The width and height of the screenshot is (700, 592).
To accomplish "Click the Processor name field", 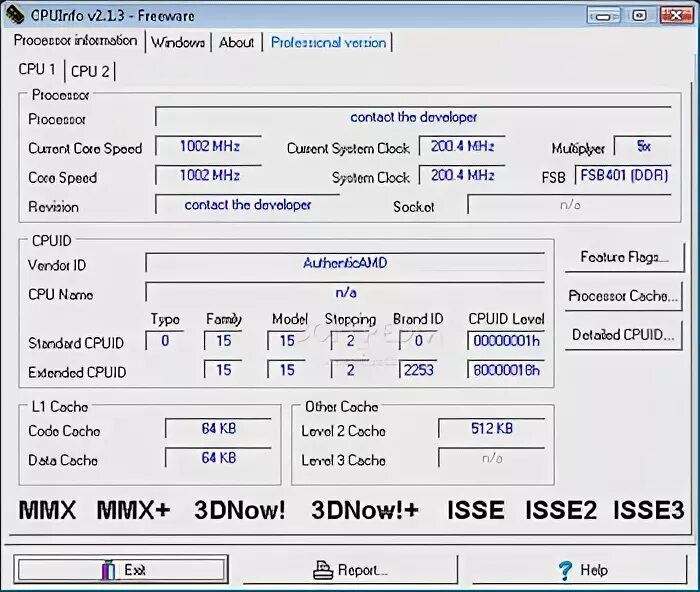I will pyautogui.click(x=413, y=117).
